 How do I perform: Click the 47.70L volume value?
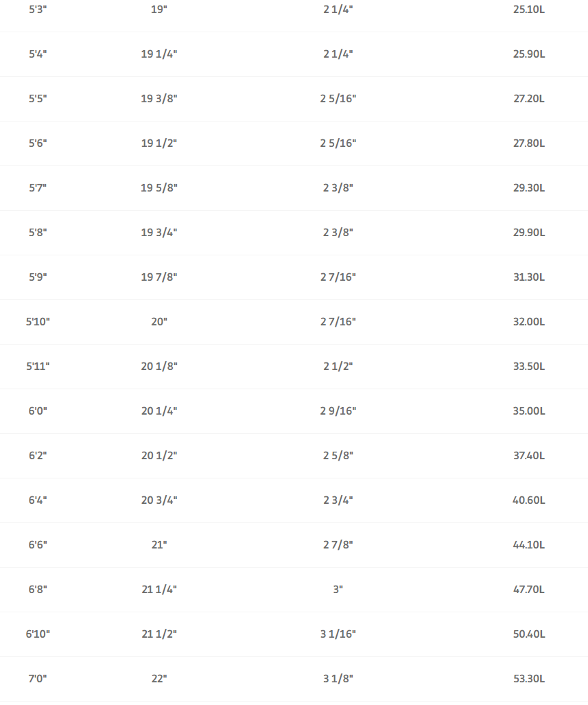click(529, 589)
